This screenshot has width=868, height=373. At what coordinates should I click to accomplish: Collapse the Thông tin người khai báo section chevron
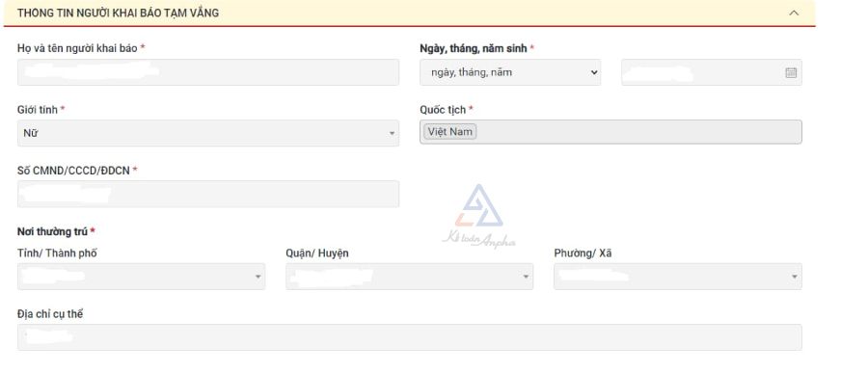tap(794, 13)
